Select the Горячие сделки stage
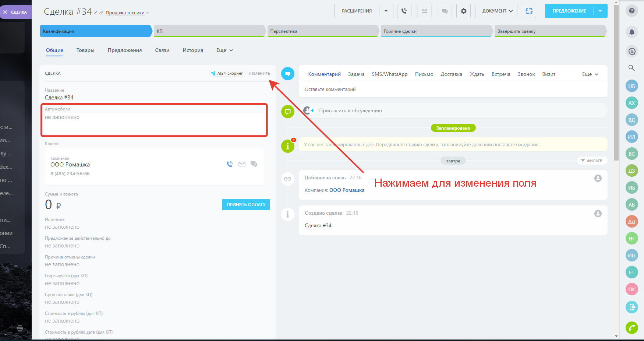Screen dimensions: 644x341 point(436,31)
